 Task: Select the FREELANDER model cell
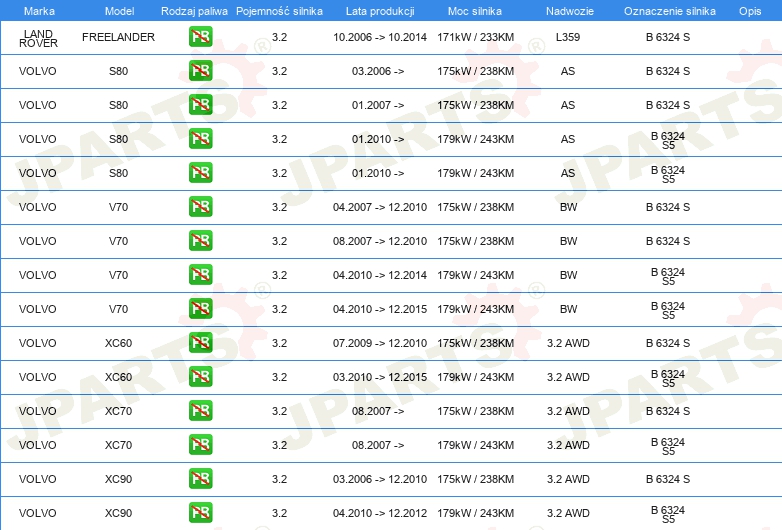tap(119, 37)
